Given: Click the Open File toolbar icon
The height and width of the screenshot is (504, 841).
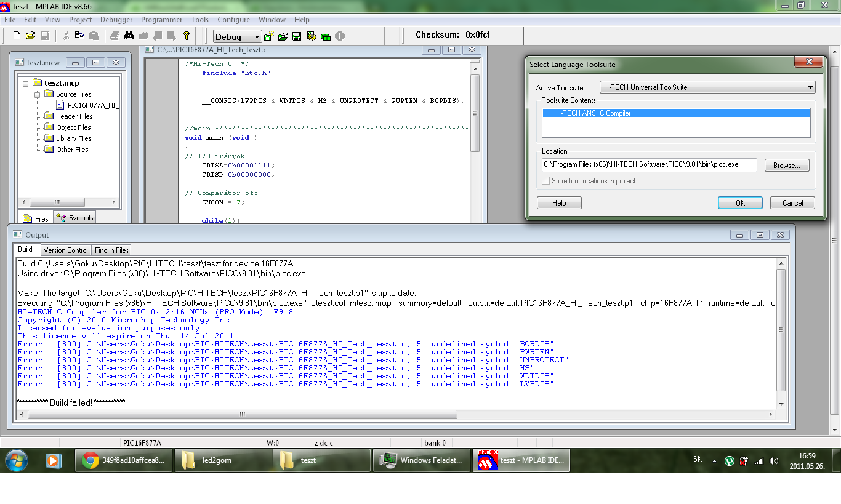Looking at the screenshot, I should [30, 36].
